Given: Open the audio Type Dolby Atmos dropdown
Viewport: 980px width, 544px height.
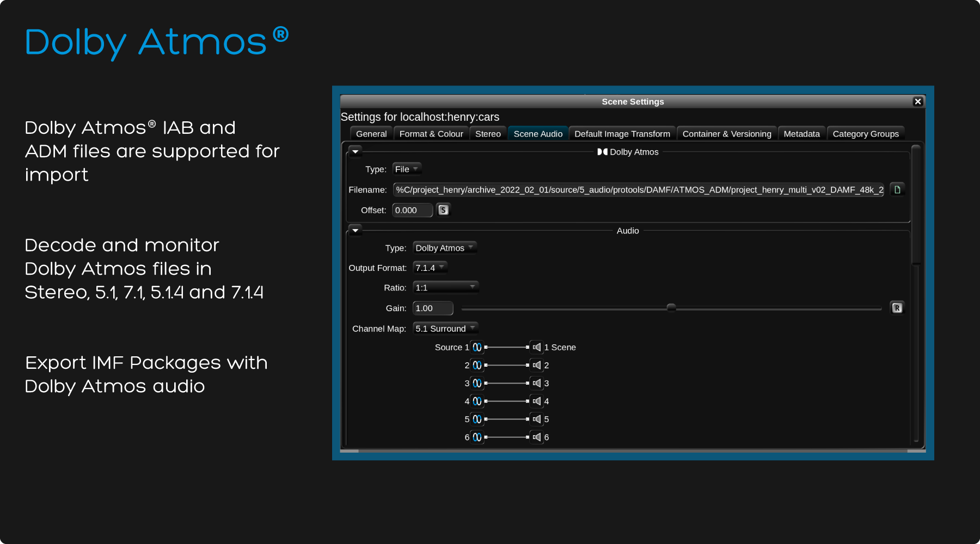Looking at the screenshot, I should 445,248.
